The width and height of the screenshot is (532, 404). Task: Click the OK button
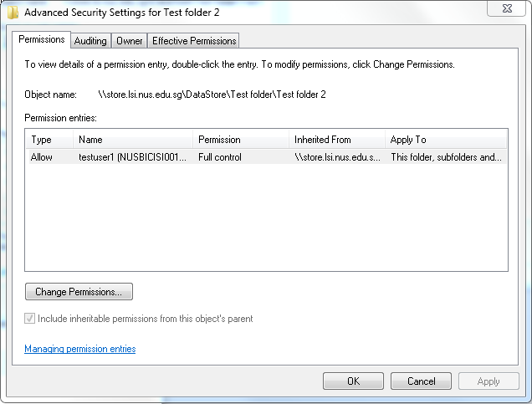(353, 381)
